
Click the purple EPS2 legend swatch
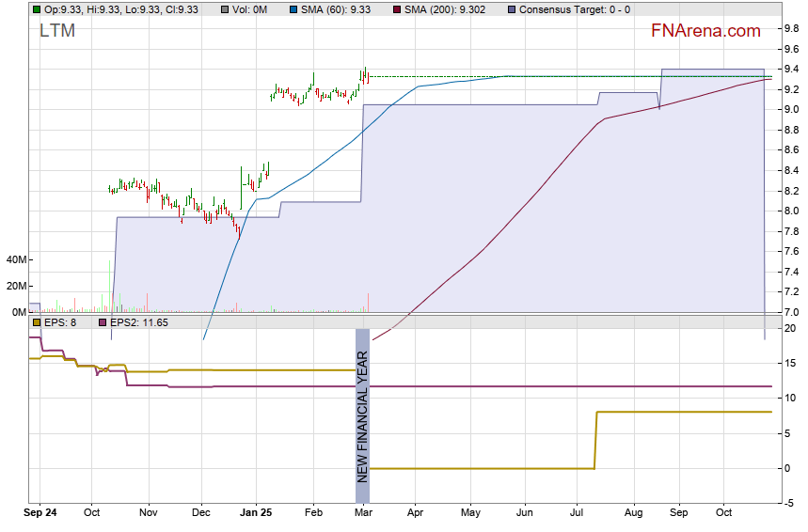click(x=102, y=322)
